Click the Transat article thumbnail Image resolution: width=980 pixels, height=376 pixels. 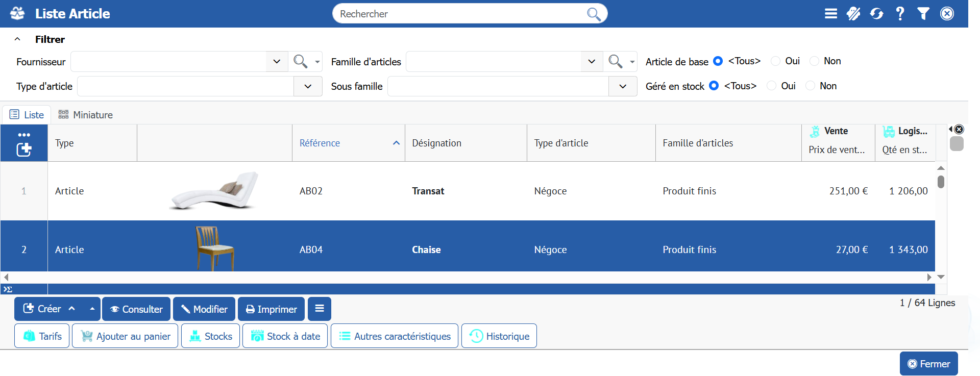pos(214,191)
